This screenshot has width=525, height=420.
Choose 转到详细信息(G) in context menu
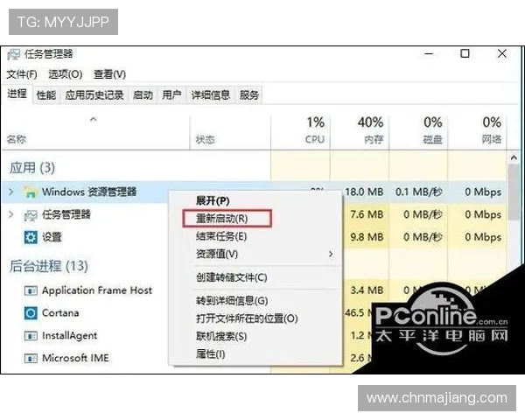pyautogui.click(x=232, y=301)
